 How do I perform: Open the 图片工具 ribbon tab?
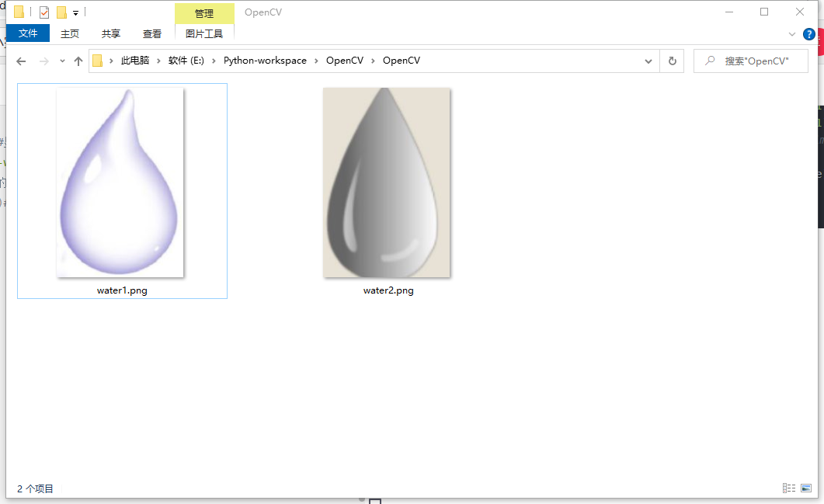click(204, 33)
